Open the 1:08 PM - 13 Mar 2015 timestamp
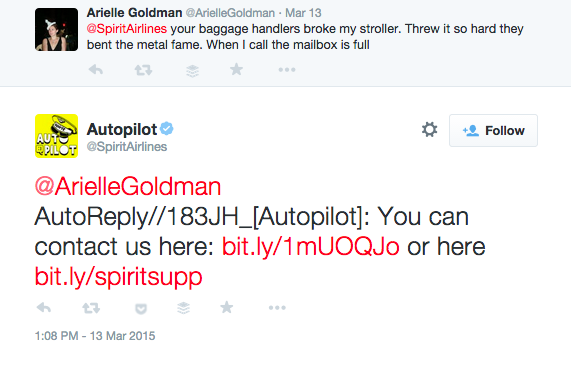571x372 pixels. [x=95, y=336]
